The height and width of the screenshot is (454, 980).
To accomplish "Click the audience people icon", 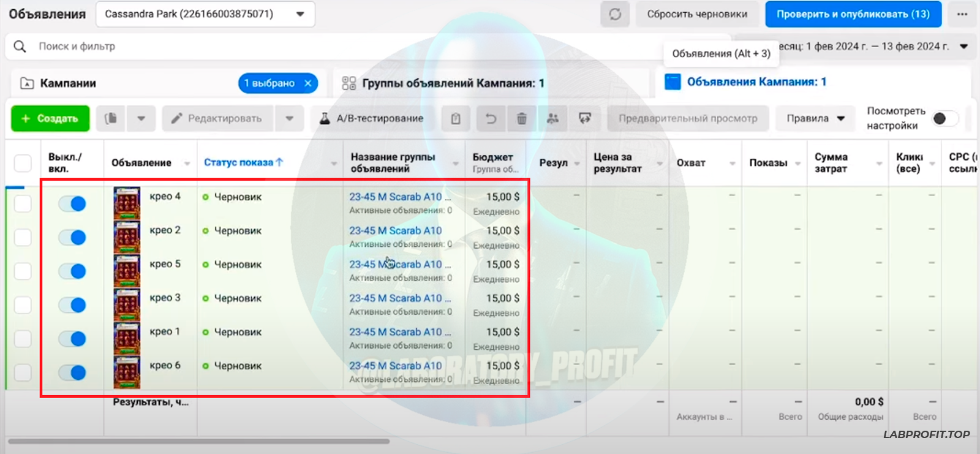I will point(552,118).
